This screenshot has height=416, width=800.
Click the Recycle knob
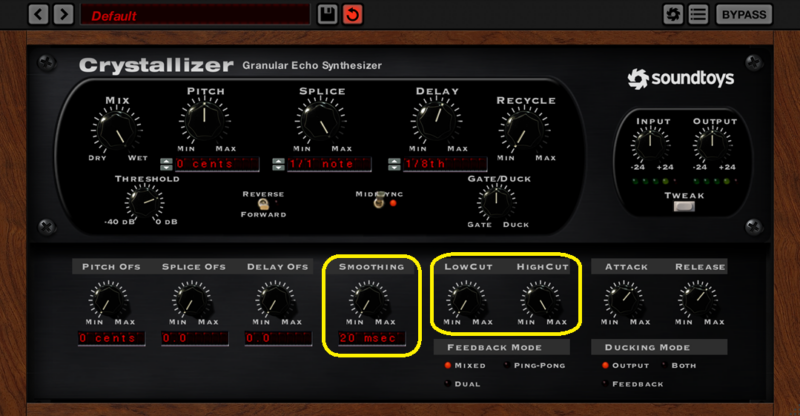coord(524,130)
